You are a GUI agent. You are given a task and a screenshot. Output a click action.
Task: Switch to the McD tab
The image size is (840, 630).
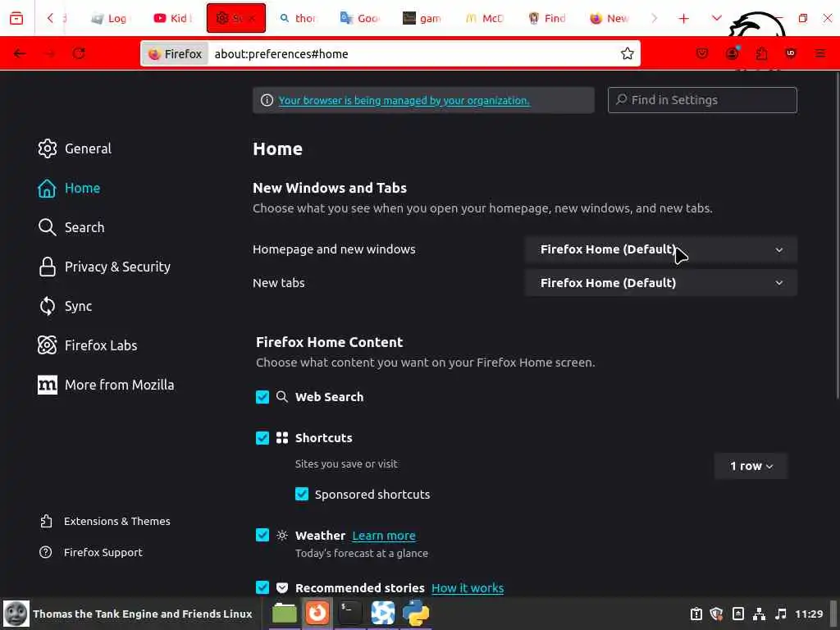[484, 19]
